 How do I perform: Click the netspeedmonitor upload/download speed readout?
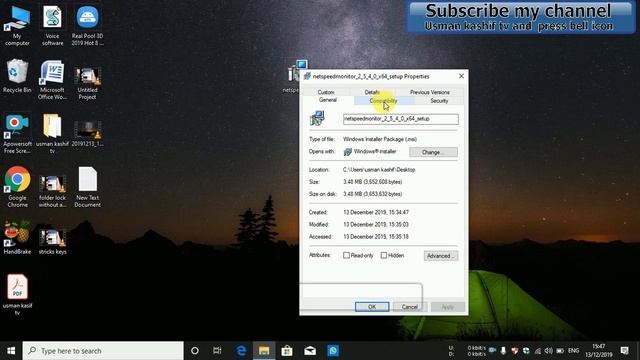pos(467,351)
